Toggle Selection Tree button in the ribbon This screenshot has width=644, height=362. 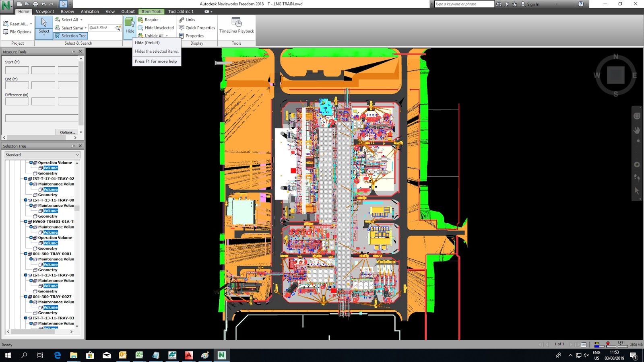point(70,36)
